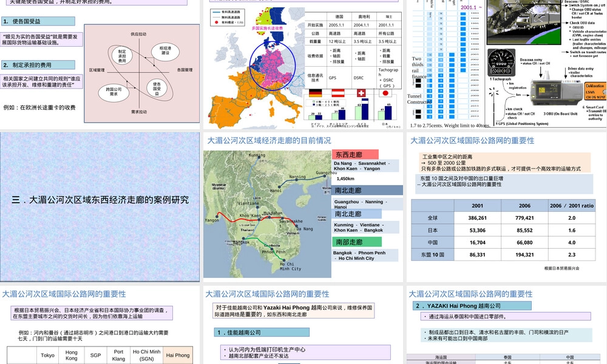The image size is (607, 364).
Task: Click the highlighted Hai Phong header cell
Action: tap(178, 355)
